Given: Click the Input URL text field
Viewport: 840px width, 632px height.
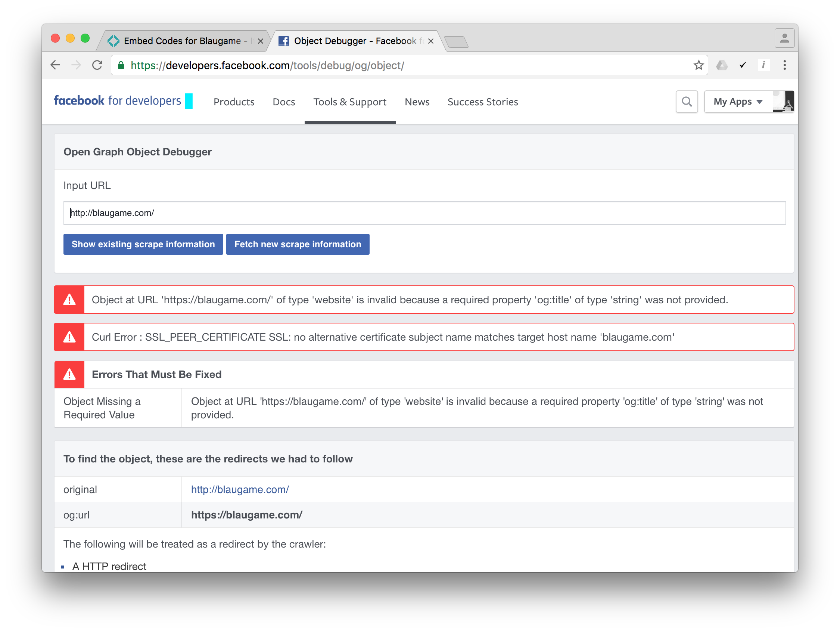Looking at the screenshot, I should tap(424, 213).
